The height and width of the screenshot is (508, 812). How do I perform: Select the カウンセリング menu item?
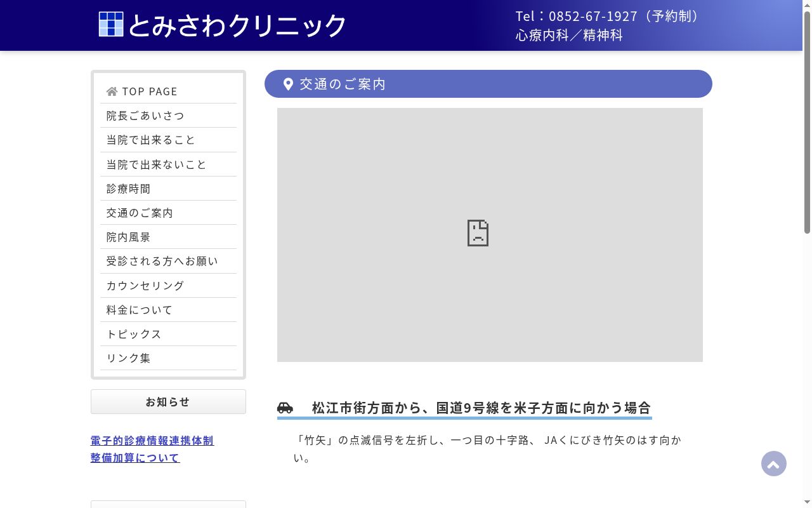click(x=168, y=286)
